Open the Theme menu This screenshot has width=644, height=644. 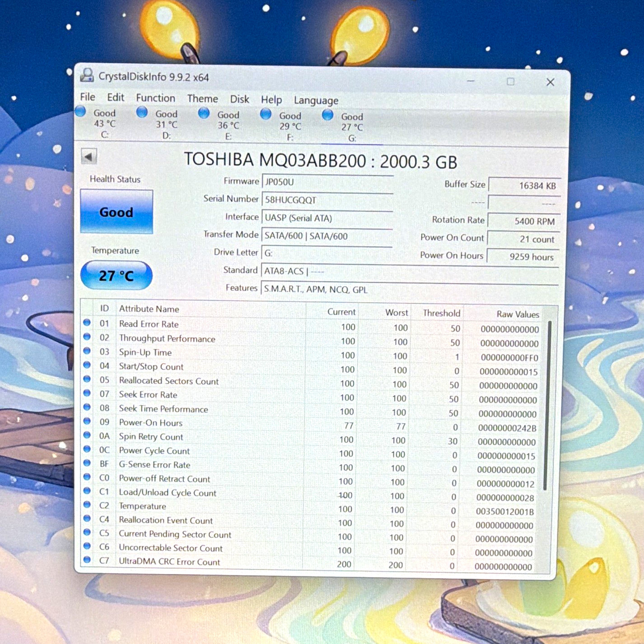[x=202, y=98]
